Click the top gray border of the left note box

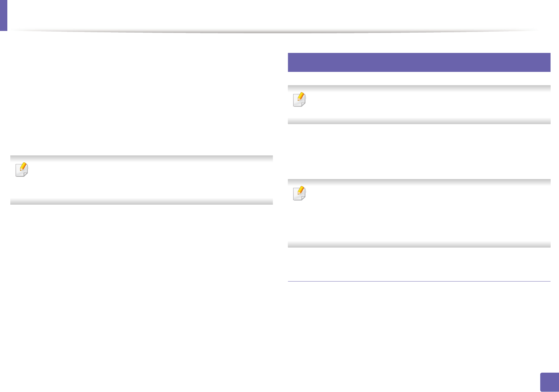point(142,158)
